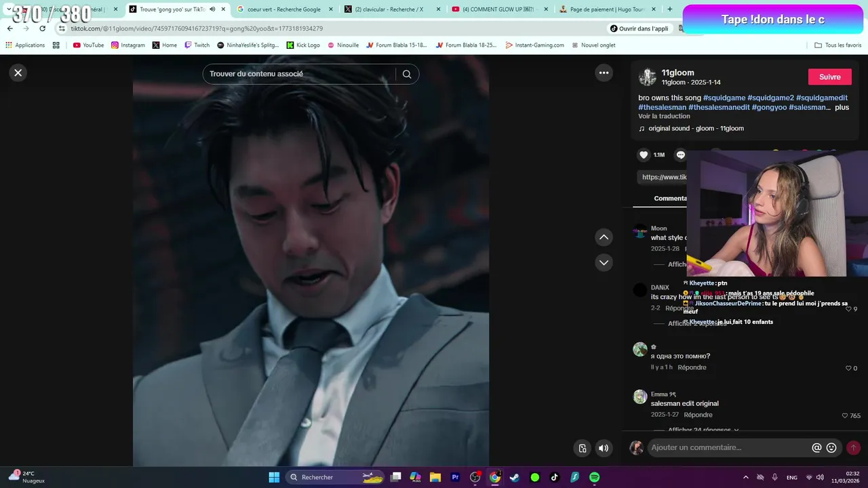
Task: Open Steam from the taskbar
Action: (515, 477)
